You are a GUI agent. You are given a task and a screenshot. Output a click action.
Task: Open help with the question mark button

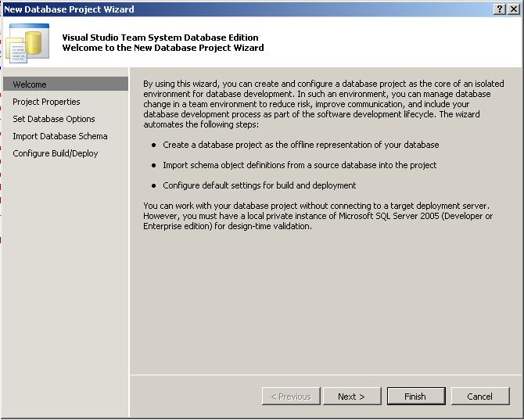tap(499, 9)
